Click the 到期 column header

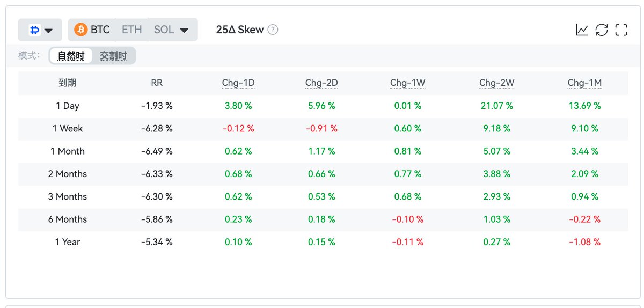68,83
